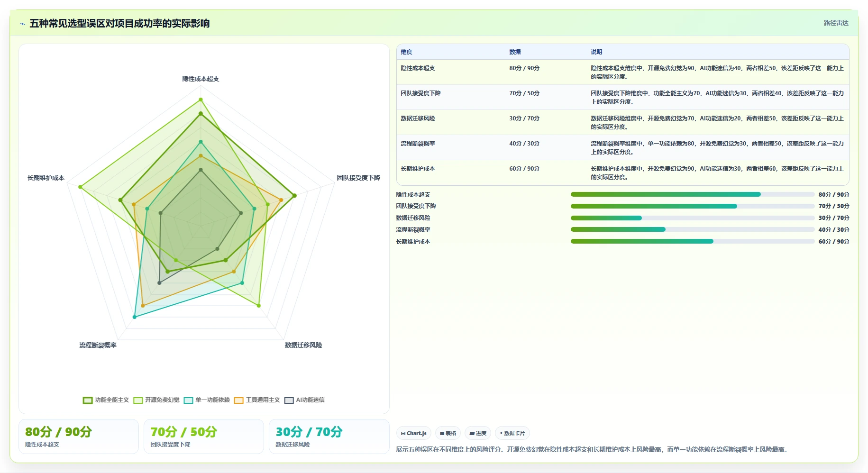
Task: Click the 表格 chip
Action: coord(448,433)
